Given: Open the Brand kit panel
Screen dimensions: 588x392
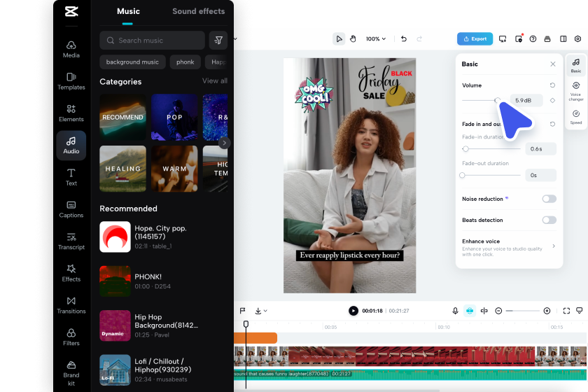Looking at the screenshot, I should point(71,373).
